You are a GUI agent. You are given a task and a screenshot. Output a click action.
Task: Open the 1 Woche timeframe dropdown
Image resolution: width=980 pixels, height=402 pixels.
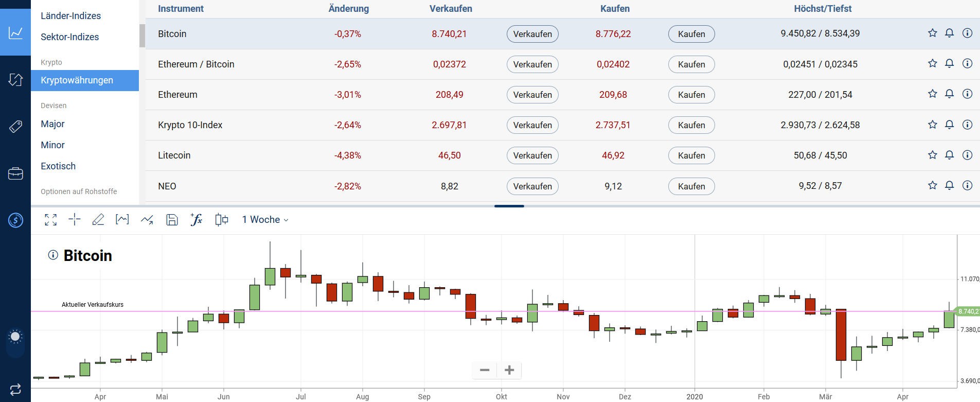(265, 220)
